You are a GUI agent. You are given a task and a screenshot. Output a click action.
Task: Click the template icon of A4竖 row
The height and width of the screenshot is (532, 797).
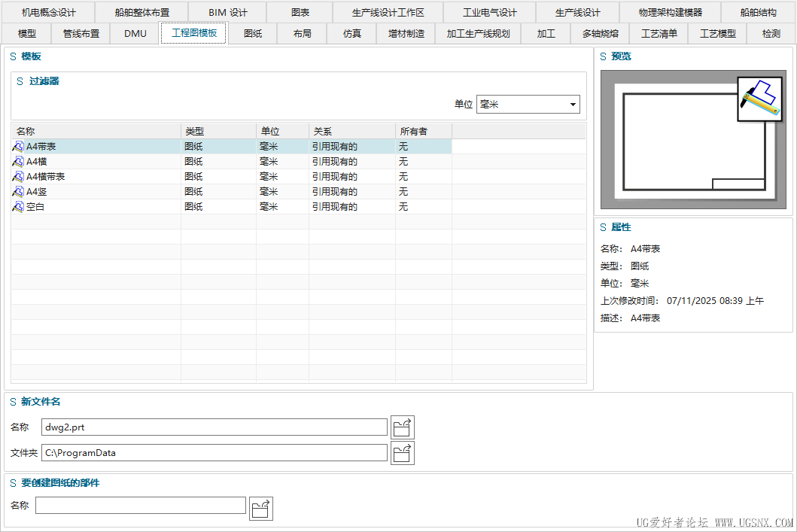pos(18,192)
